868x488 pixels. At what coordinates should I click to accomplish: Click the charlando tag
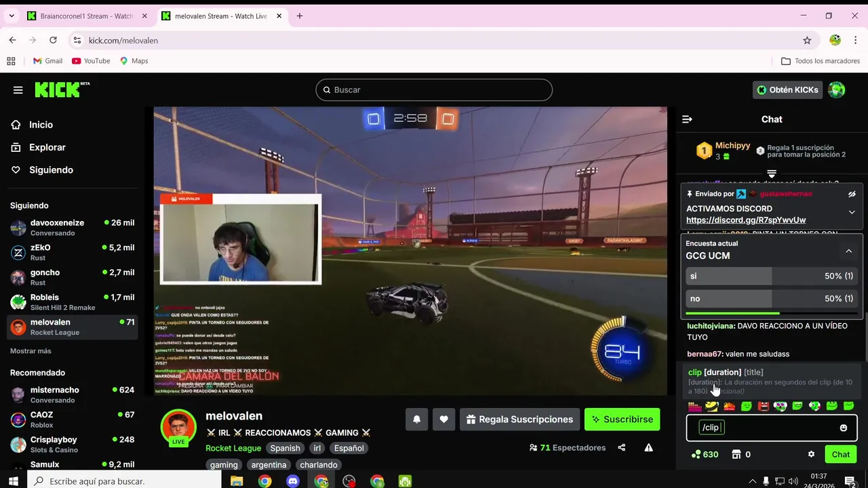click(x=319, y=465)
